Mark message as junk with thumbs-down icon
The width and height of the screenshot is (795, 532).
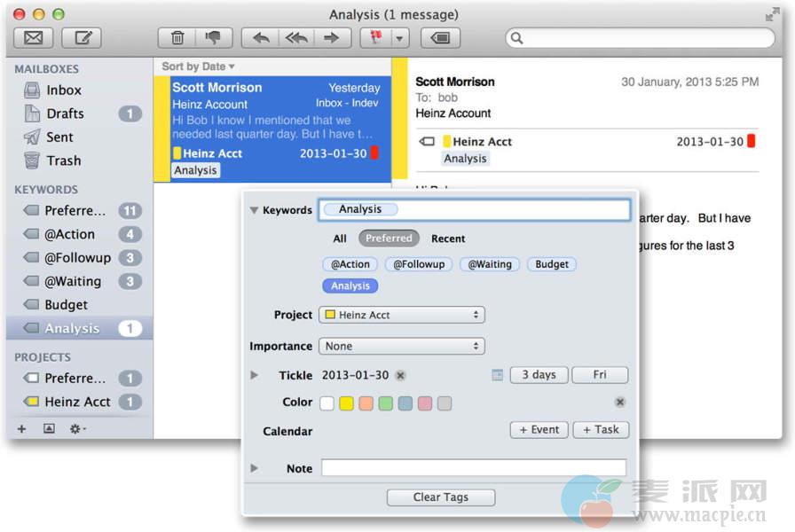(214, 38)
